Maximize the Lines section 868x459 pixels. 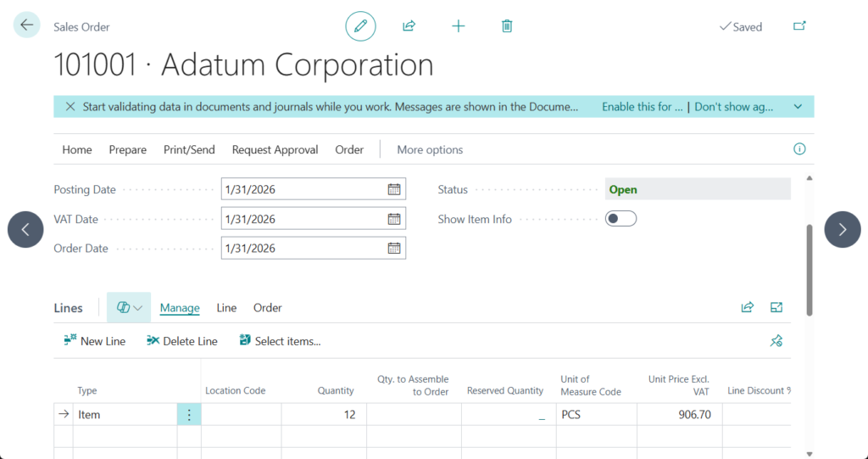[x=776, y=307]
